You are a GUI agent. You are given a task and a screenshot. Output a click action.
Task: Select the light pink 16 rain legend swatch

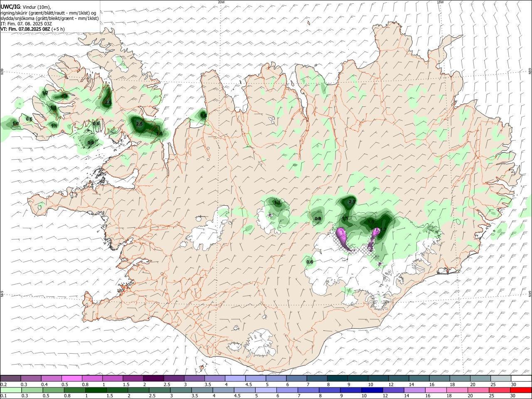click(x=436, y=390)
